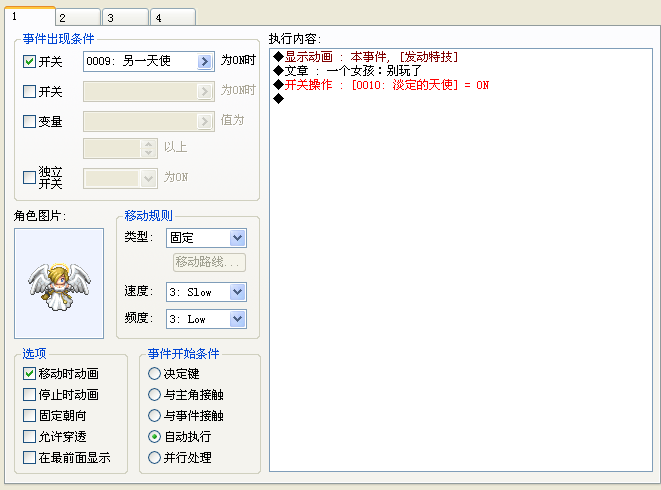661x490 pixels.
Task: Enable the 固定朝向 option
Action: [29, 415]
